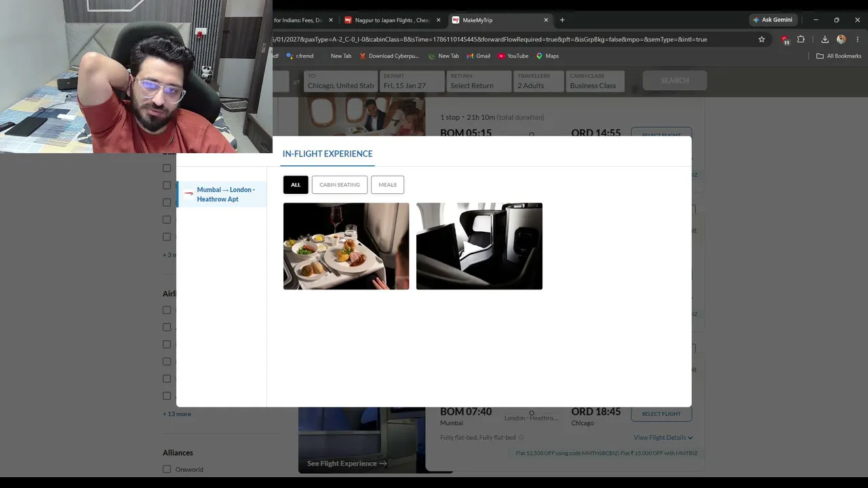
Task: Open a new browser tab with plus icon
Action: [562, 20]
